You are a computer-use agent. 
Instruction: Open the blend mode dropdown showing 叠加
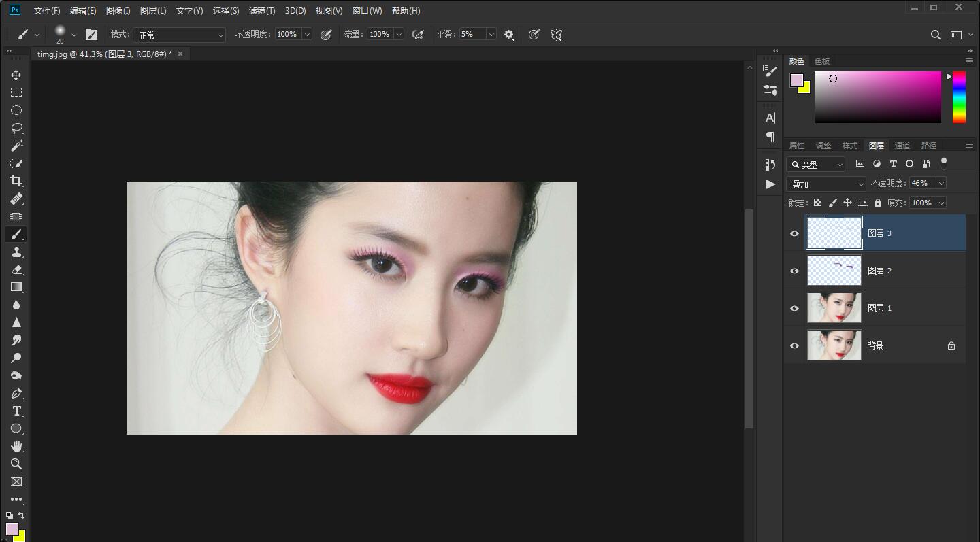[826, 184]
